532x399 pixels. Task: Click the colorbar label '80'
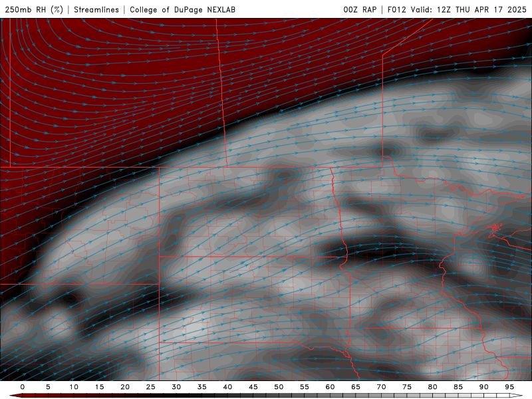click(433, 387)
